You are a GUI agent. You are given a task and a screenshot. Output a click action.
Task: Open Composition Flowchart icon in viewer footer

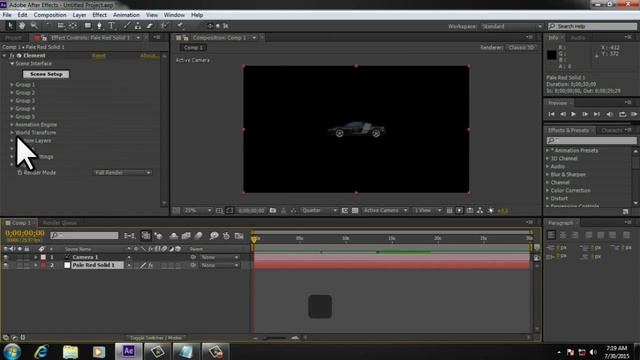coord(480,211)
